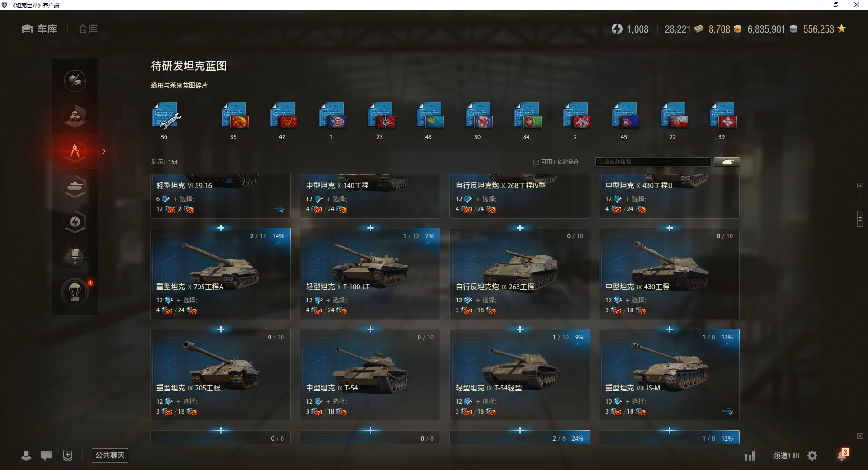Click the paintbrush customization sidebar icon

tap(75, 257)
